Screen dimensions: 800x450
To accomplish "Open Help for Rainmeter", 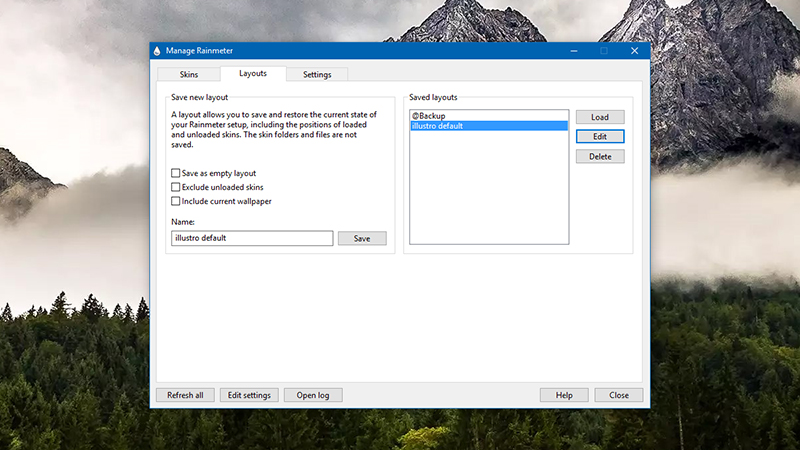I will (x=564, y=395).
